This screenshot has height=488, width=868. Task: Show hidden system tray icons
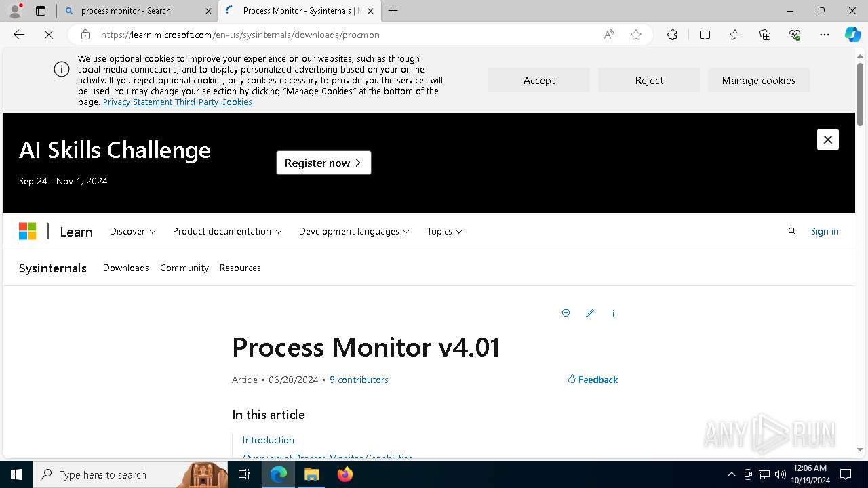click(x=731, y=474)
